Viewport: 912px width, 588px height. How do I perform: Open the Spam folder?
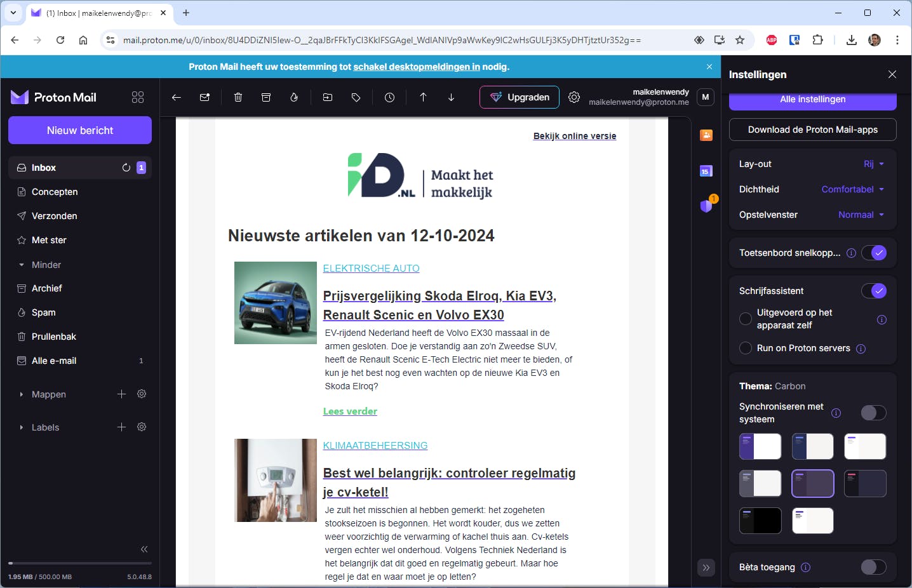pyautogui.click(x=80, y=312)
